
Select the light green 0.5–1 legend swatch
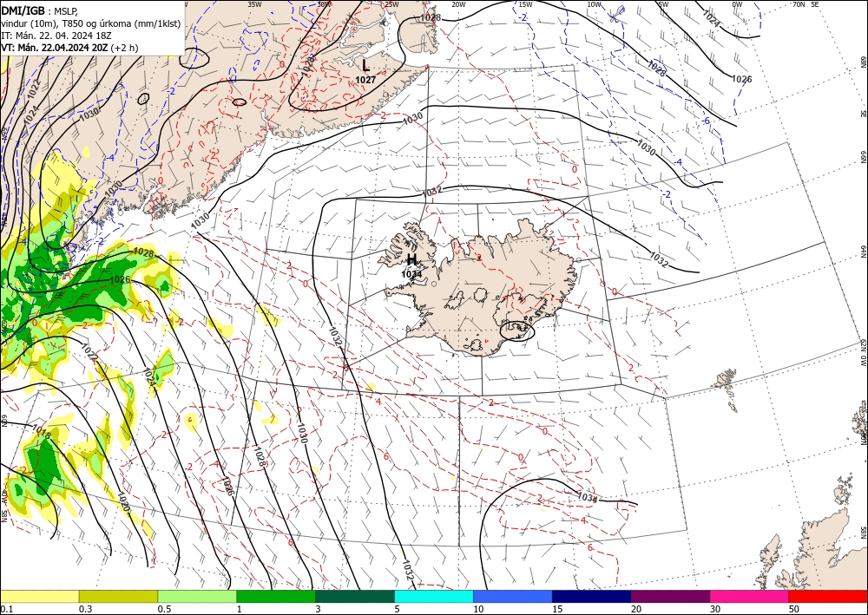point(197,596)
